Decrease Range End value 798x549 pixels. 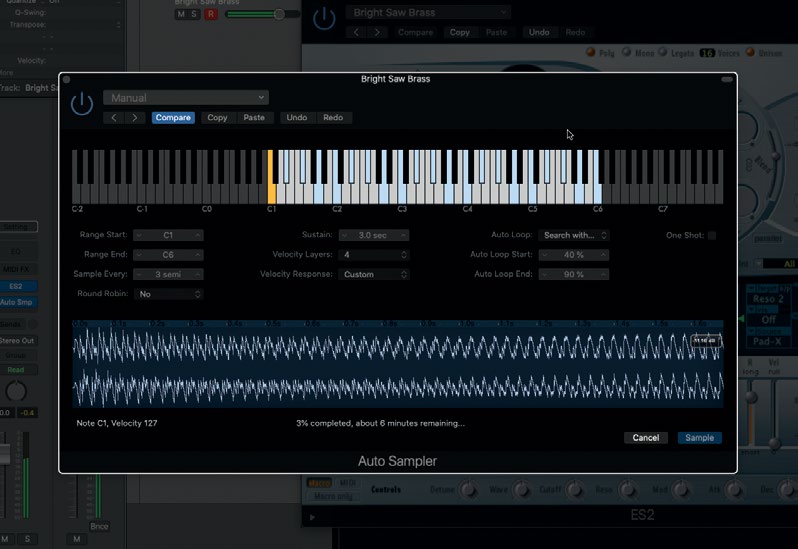pyautogui.click(x=139, y=254)
